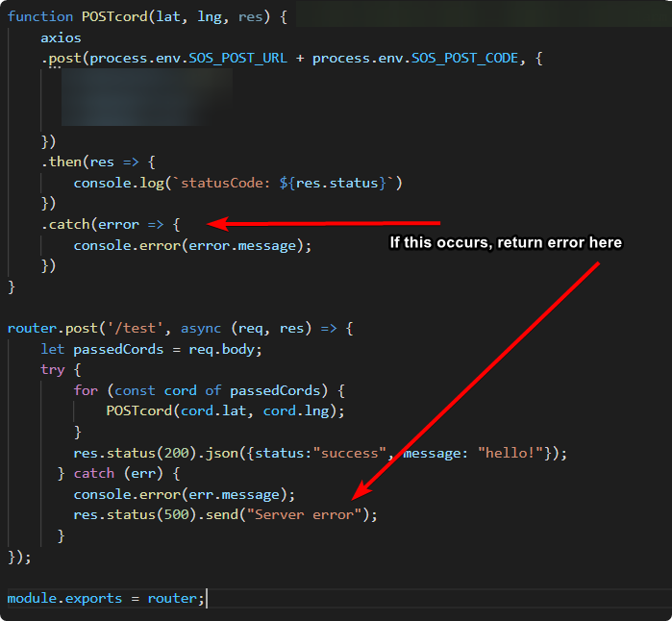The height and width of the screenshot is (621, 672).
Task: Click the function name POSTcord in its declaration
Action: click(114, 16)
